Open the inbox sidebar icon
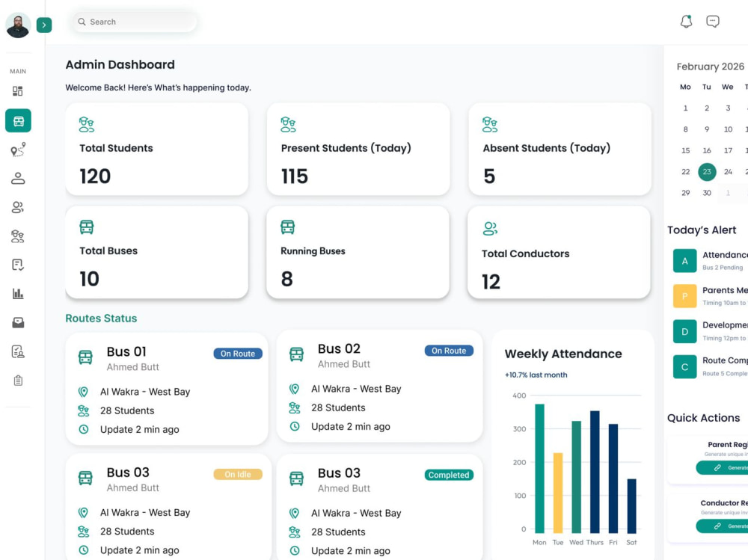Screen dimensions: 748x560 click(18, 322)
